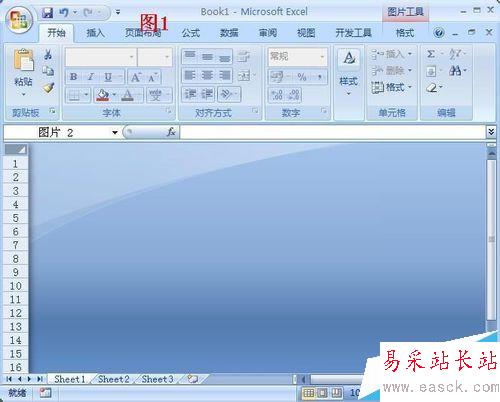Switch to the 视图 ribbon tab

[x=306, y=33]
